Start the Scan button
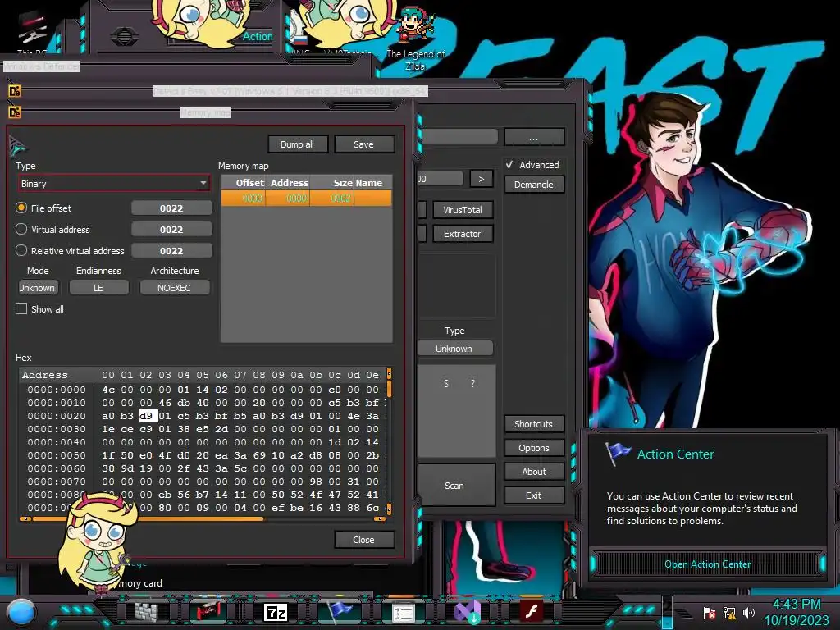This screenshot has height=630, width=840. pos(454,486)
